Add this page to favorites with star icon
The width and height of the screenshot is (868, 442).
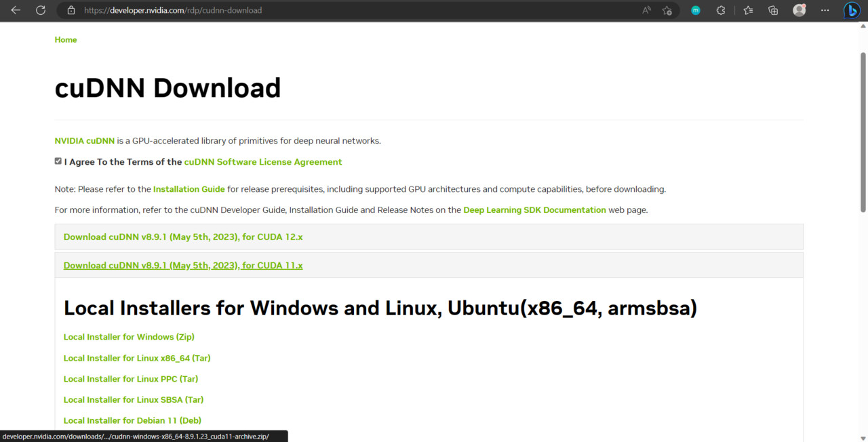(x=667, y=10)
